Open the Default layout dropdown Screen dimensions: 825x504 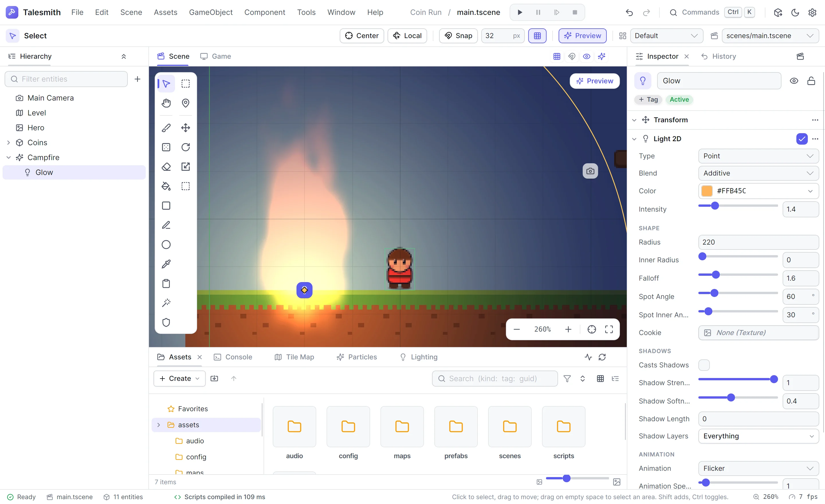[x=666, y=36]
